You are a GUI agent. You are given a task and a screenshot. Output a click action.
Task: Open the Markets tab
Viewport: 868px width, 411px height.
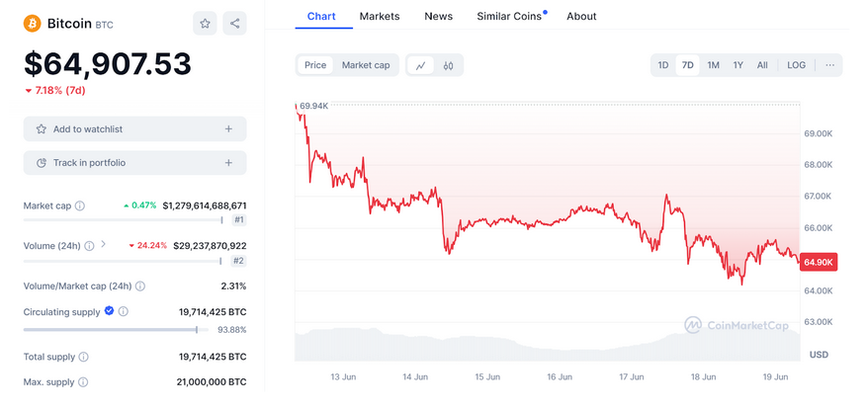coord(380,17)
